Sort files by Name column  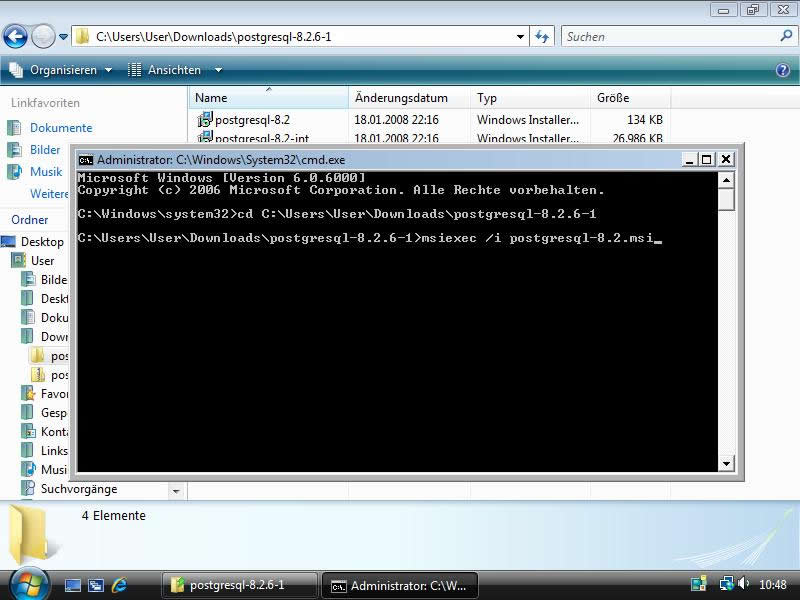point(268,97)
